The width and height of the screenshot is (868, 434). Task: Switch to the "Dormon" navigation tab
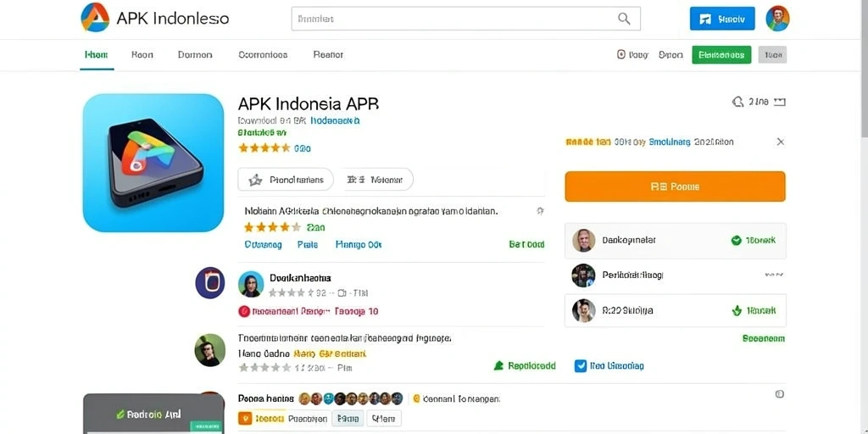point(195,55)
